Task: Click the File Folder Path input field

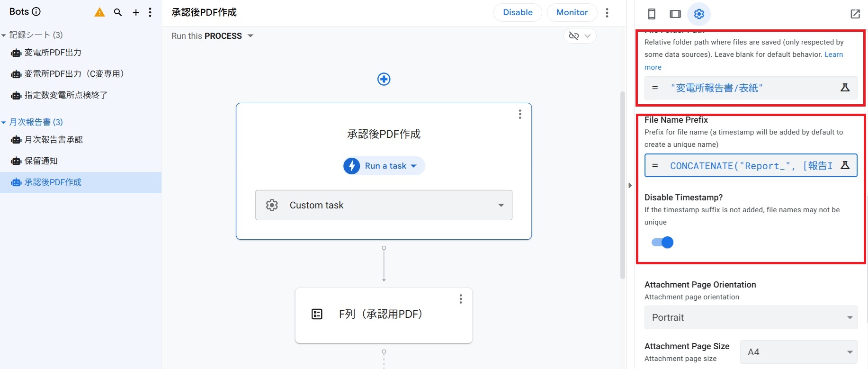Action: click(x=743, y=88)
